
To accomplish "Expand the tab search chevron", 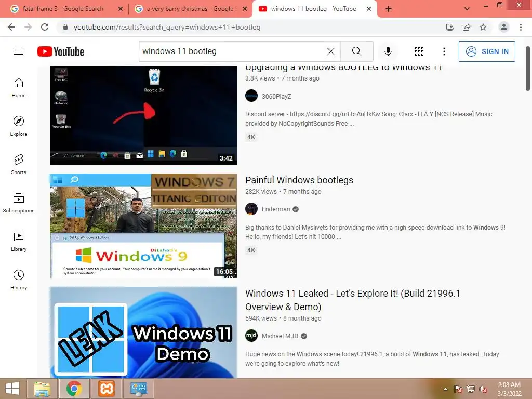I will pyautogui.click(x=467, y=9).
